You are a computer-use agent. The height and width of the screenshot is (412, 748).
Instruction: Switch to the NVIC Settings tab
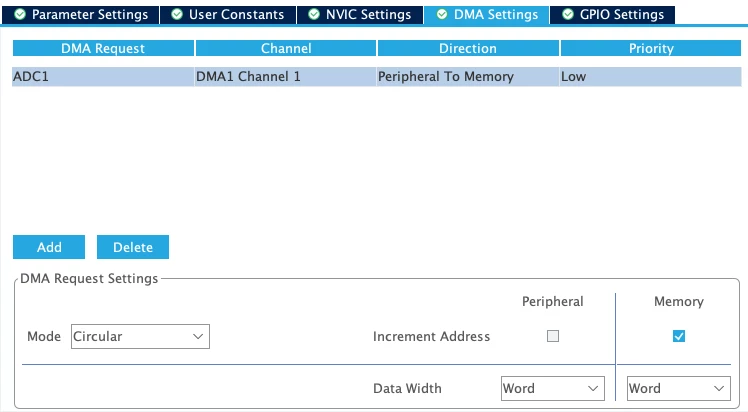360,15
